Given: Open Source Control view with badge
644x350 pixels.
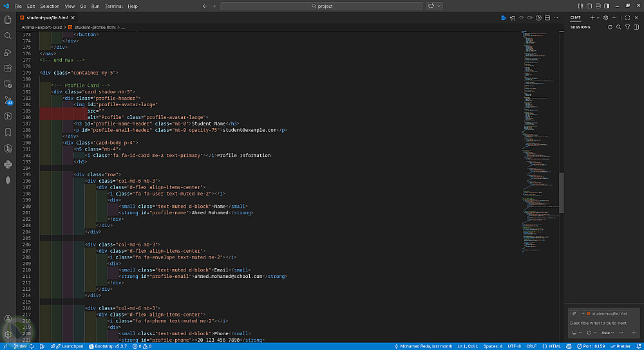Looking at the screenshot, I should click(x=8, y=100).
